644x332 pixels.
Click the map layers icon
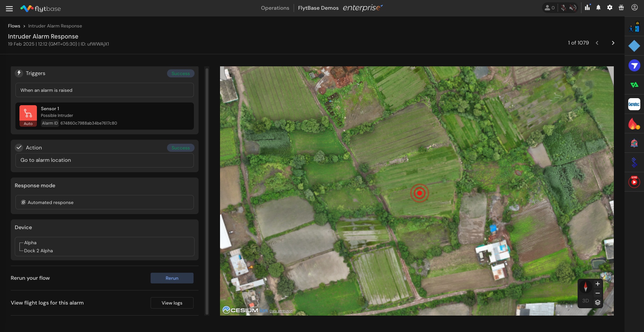pos(598,302)
